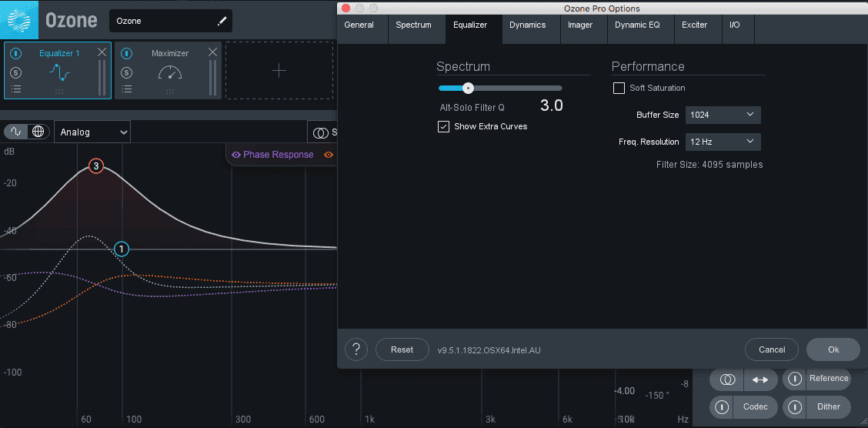Open the Buffer Size 1024 dropdown
The width and height of the screenshot is (868, 428).
[723, 115]
